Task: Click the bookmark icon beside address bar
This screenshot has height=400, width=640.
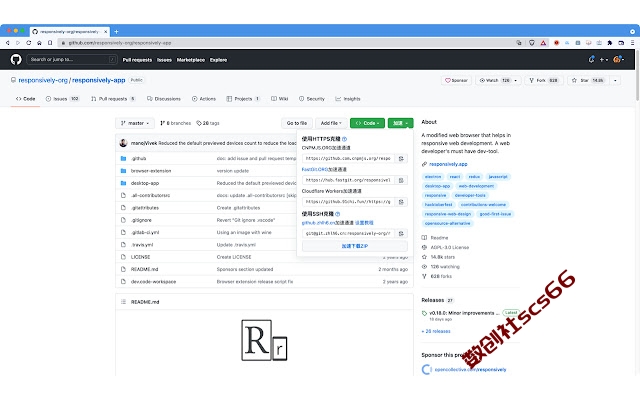Action: click(50, 42)
